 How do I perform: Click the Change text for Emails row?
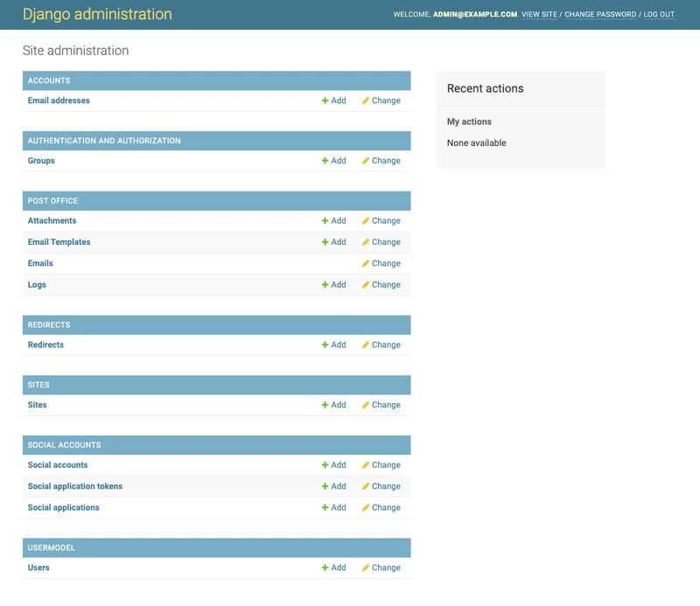pos(386,263)
